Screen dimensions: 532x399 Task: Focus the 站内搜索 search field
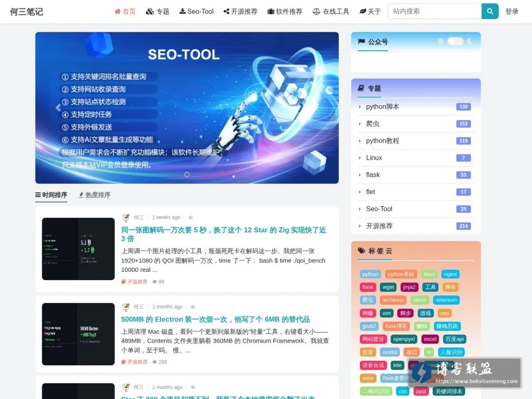pyautogui.click(x=435, y=12)
